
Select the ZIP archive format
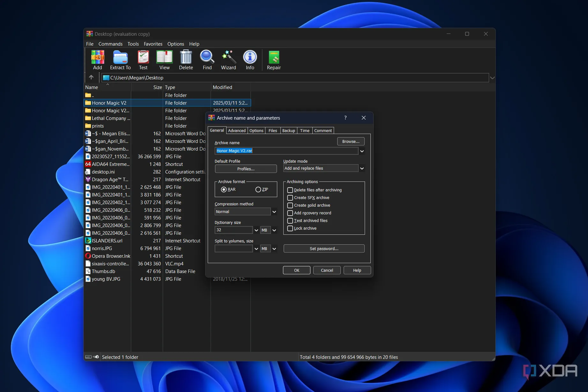pyautogui.click(x=258, y=189)
